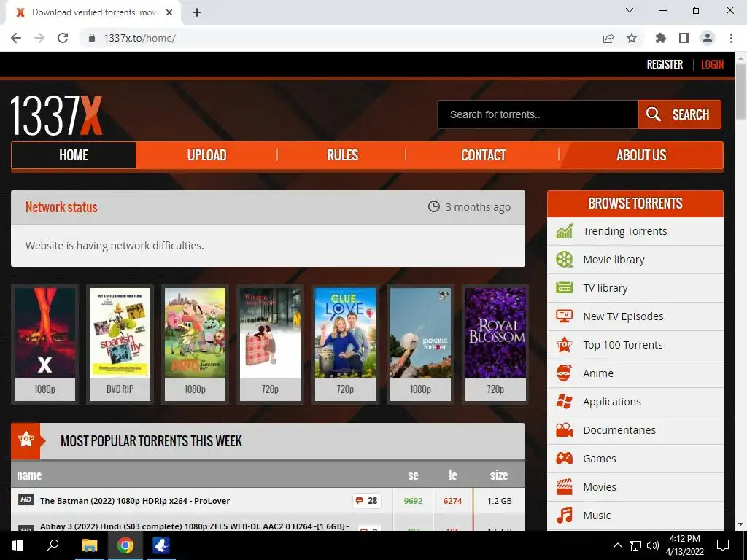Open The Batman (2022) 1080p torrent link
747x560 pixels.
135,501
